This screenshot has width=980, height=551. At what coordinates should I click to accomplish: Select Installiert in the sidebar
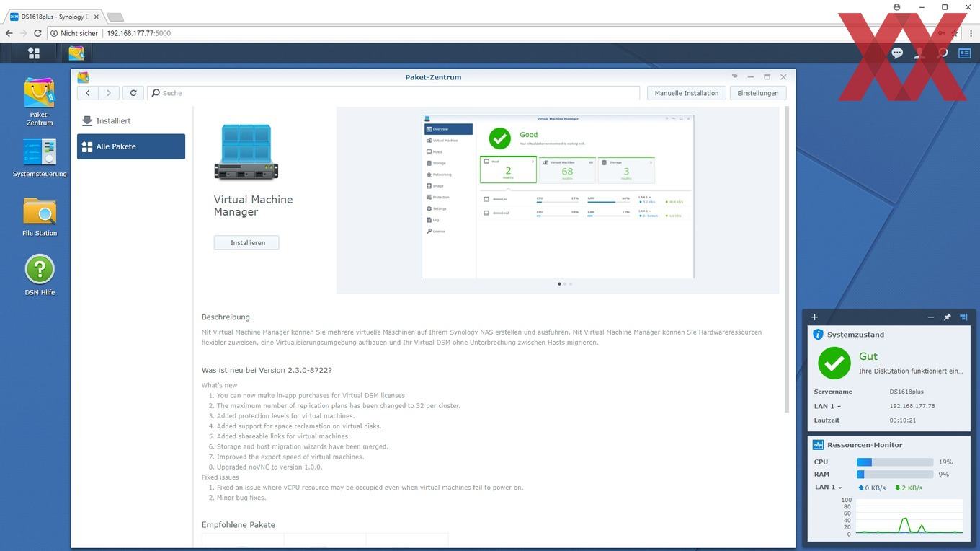tap(131, 121)
